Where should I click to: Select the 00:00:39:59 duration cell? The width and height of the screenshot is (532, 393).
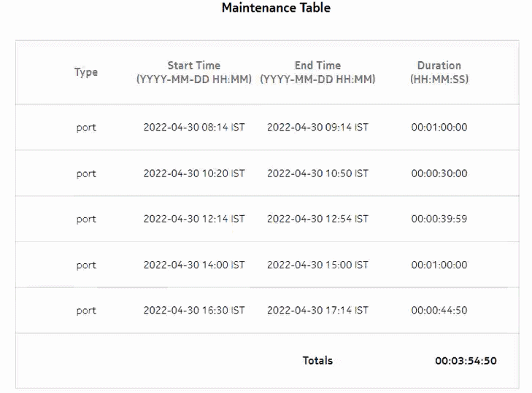(439, 219)
